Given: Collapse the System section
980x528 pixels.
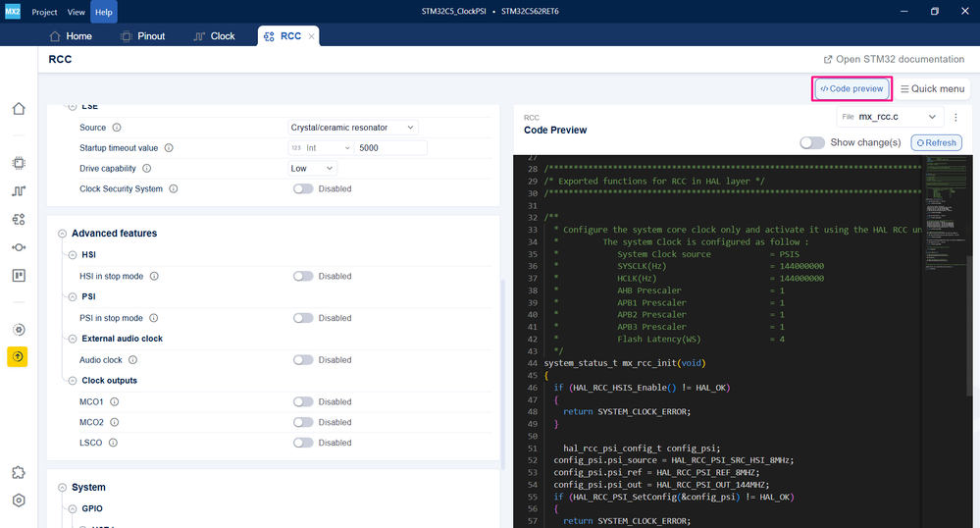Looking at the screenshot, I should click(63, 488).
